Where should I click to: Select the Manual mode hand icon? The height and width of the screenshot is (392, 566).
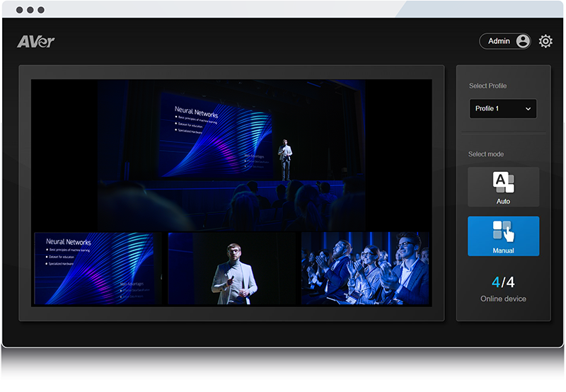504,231
